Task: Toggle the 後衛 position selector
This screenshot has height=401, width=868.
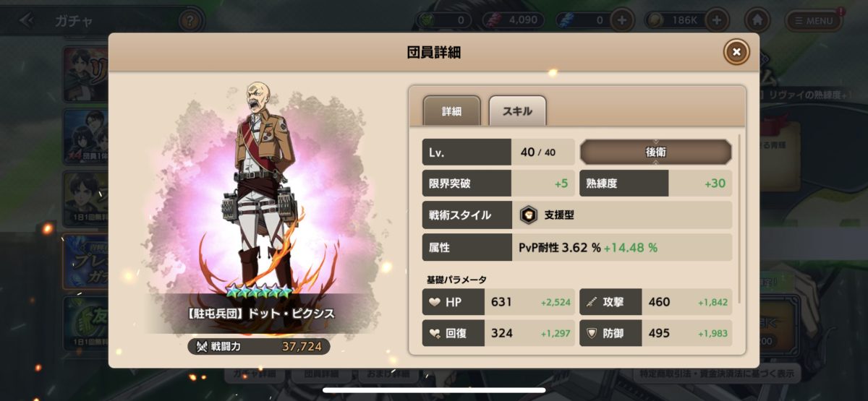Action: [x=655, y=152]
